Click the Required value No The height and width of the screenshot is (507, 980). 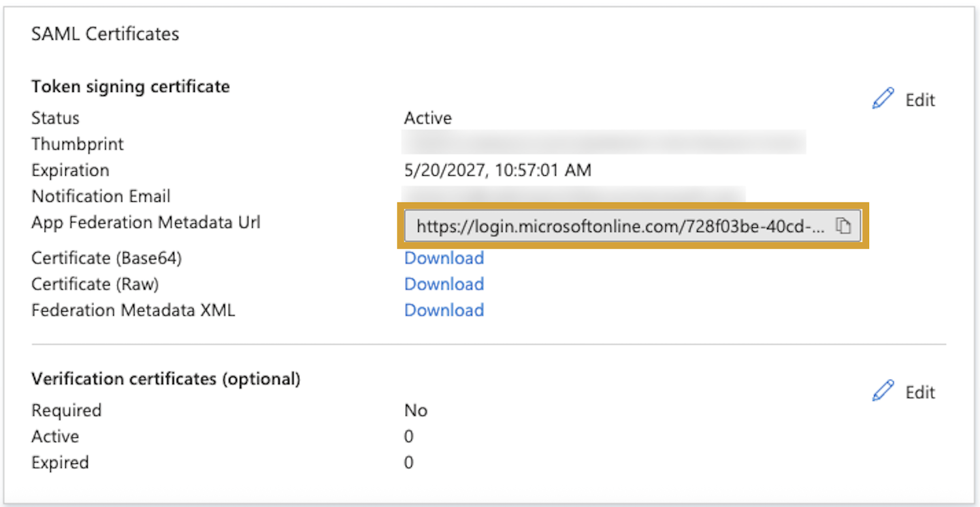(416, 410)
